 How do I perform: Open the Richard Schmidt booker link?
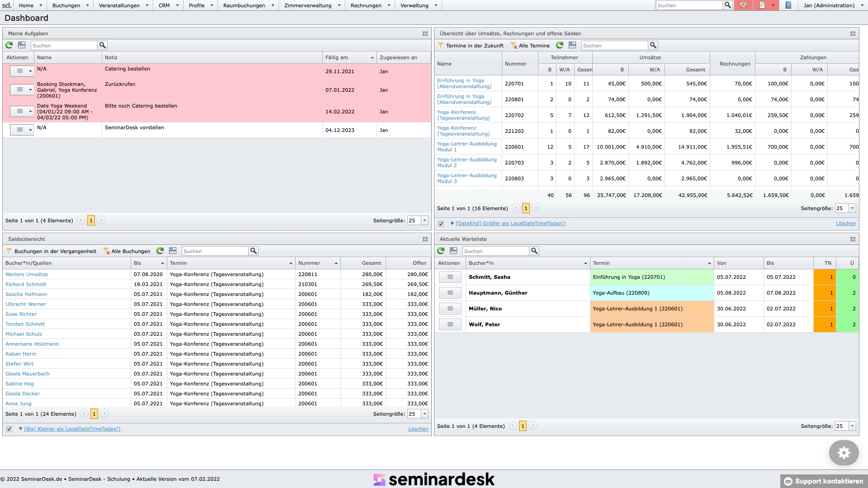pos(26,284)
